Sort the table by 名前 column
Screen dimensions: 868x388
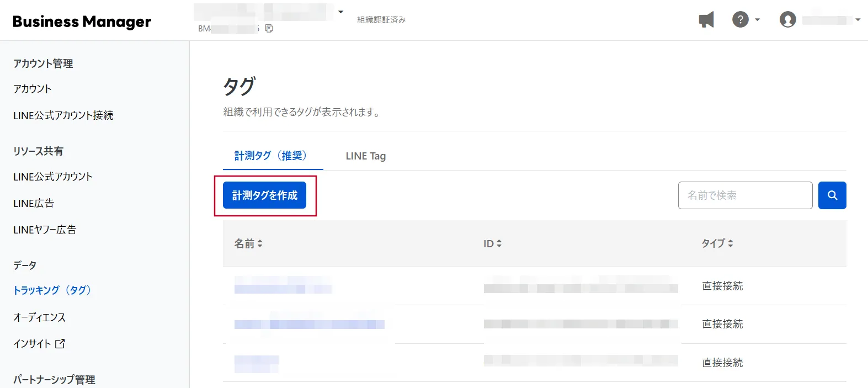(248, 243)
